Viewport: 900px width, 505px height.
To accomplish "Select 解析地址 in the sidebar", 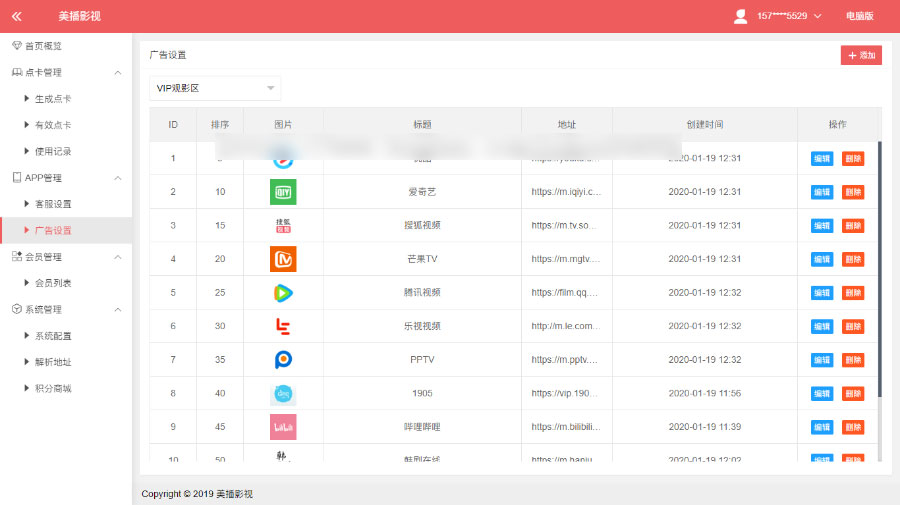I will (53, 362).
